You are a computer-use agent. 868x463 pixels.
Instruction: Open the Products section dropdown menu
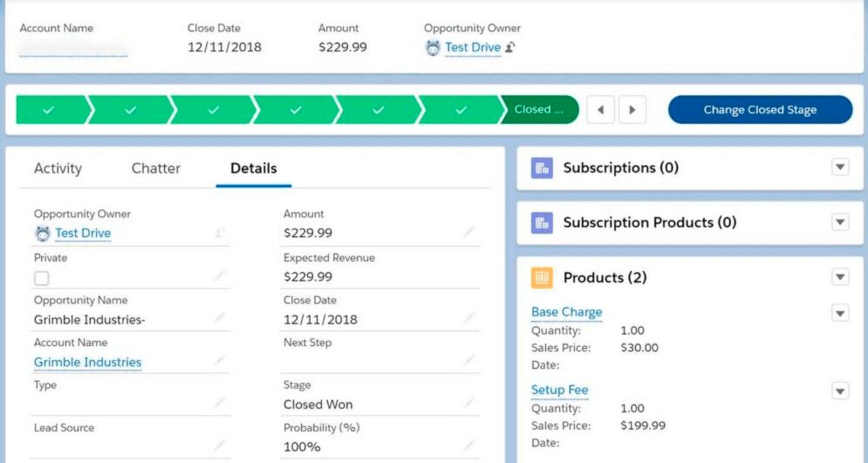839,277
